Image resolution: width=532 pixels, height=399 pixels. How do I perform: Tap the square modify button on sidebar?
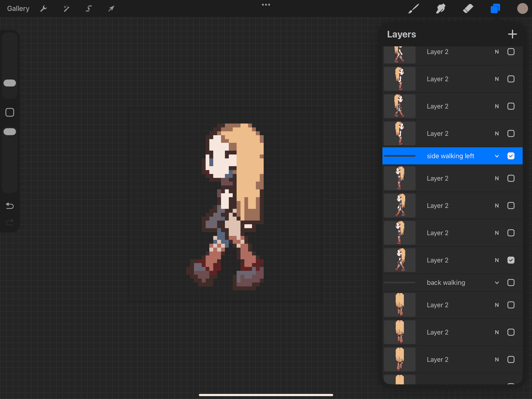point(10,112)
